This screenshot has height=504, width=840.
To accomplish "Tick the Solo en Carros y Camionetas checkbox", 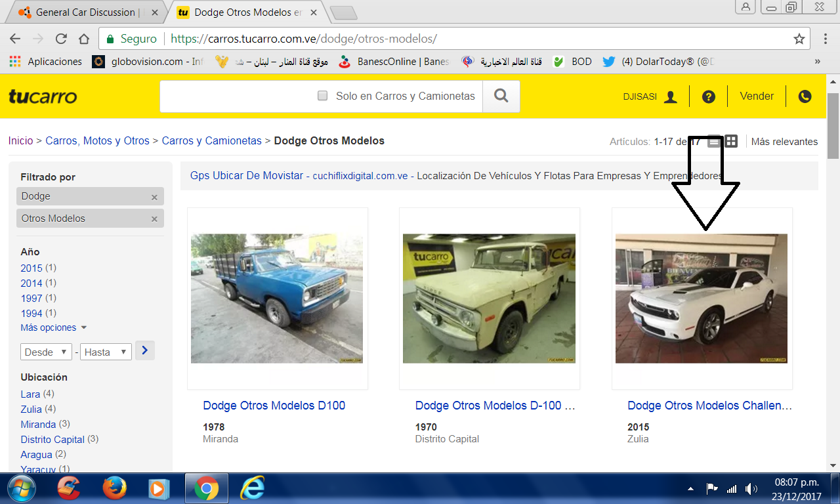I will point(322,96).
